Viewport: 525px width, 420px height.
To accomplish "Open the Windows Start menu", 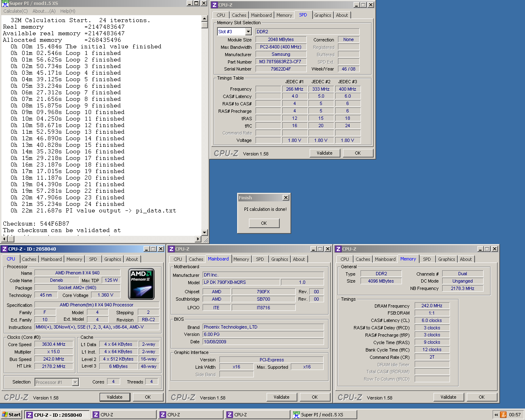I will (11, 415).
